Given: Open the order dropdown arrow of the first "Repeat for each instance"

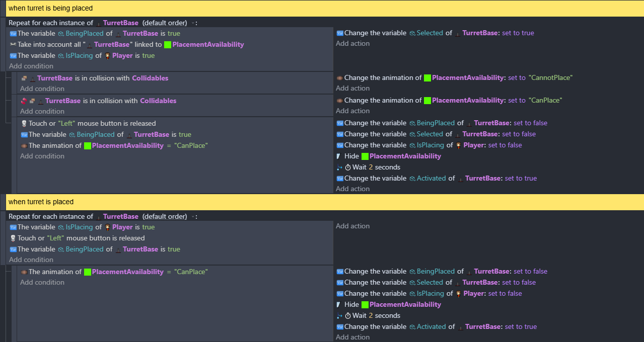Looking at the screenshot, I should 192,23.
